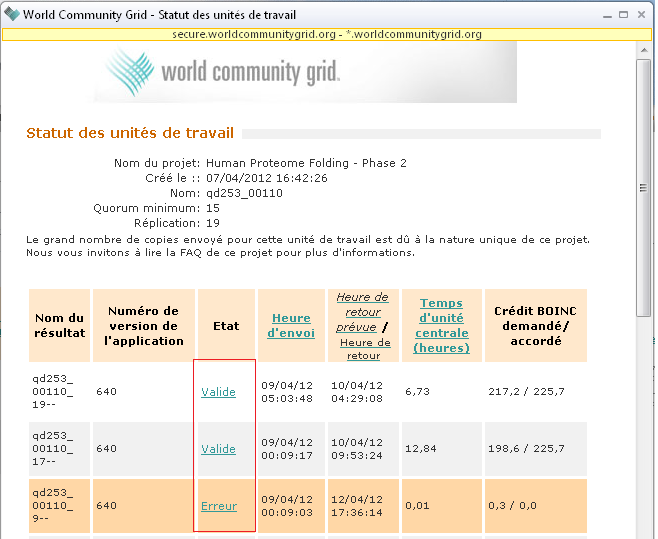
Task: Open the Erreur link for qd253_00110_9--
Action: click(219, 506)
